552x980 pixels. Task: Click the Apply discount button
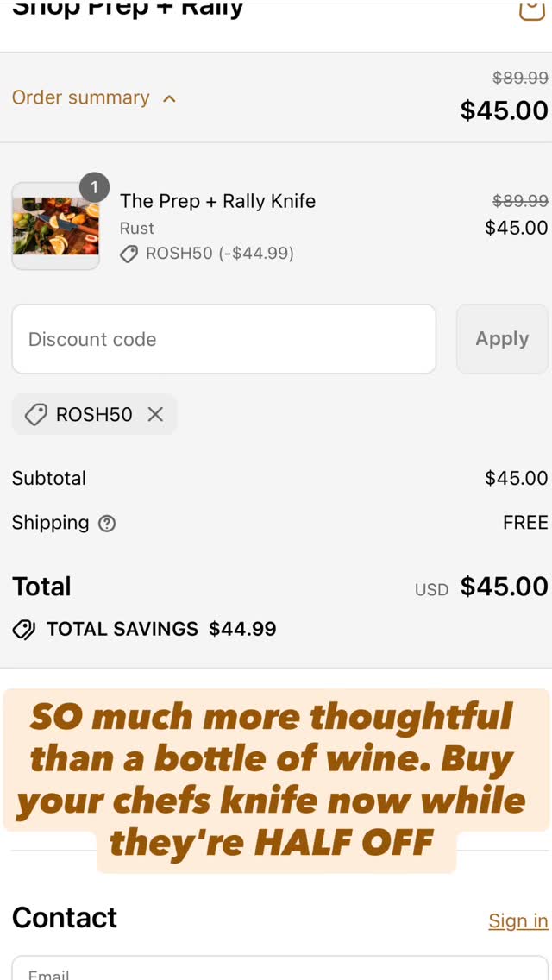[x=503, y=339]
